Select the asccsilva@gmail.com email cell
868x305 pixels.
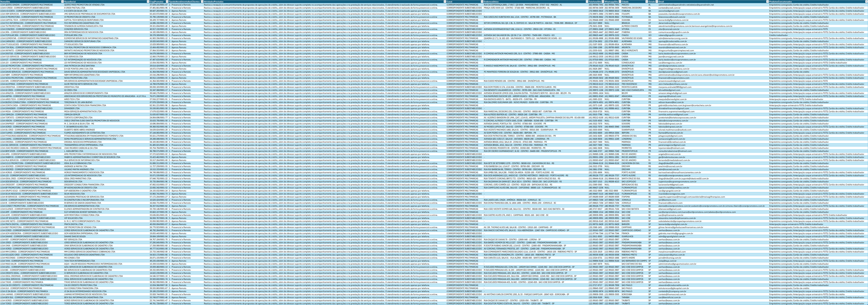click(x=669, y=11)
